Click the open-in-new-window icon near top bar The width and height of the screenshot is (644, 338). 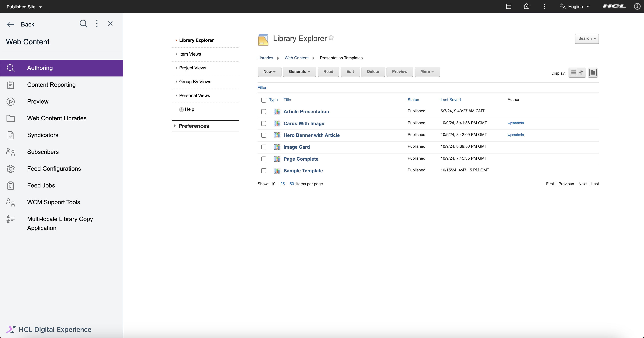click(x=509, y=6)
